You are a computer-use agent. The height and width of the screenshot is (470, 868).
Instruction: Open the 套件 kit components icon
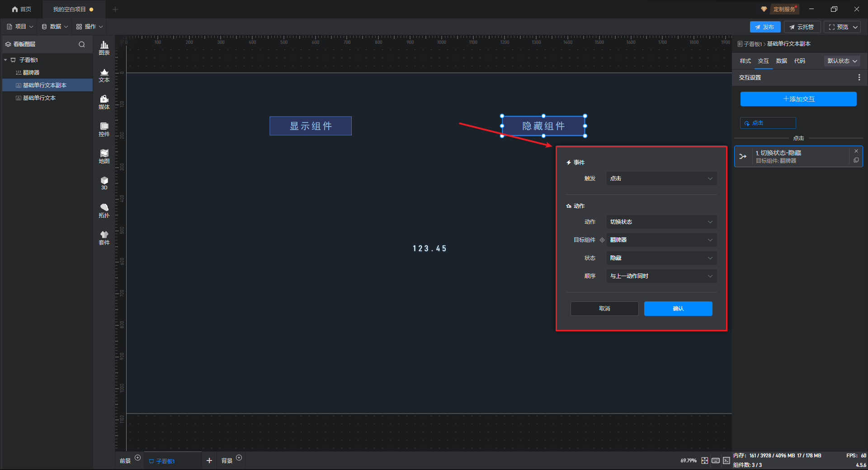coord(104,238)
